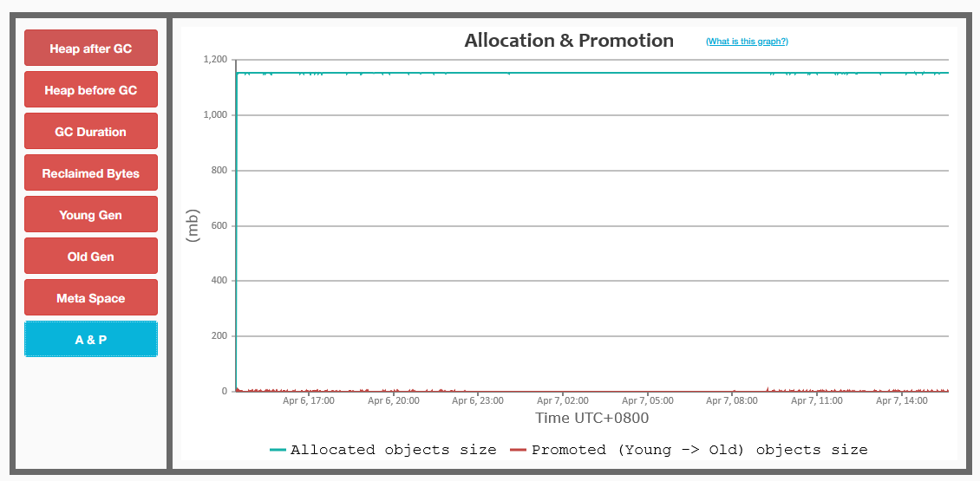
Task: Click the 1,200 y-axis value label
Action: click(x=215, y=60)
